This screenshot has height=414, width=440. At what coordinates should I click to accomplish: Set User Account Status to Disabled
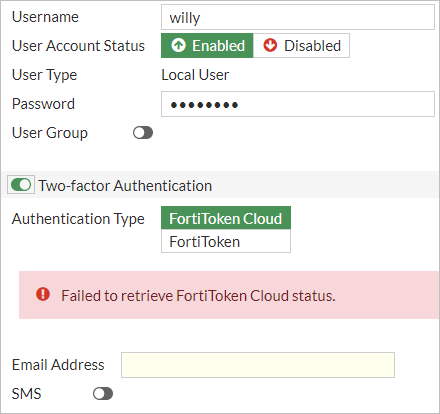tap(301, 46)
